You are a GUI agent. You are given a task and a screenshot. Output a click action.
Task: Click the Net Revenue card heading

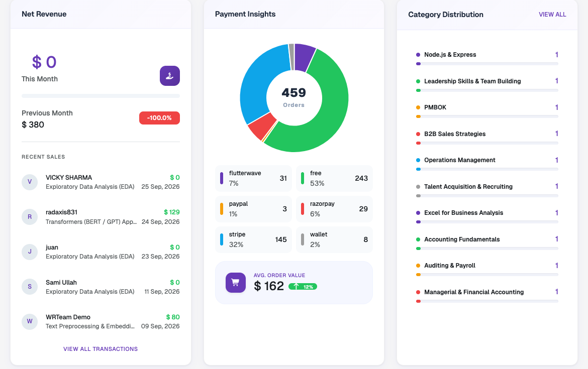point(44,14)
